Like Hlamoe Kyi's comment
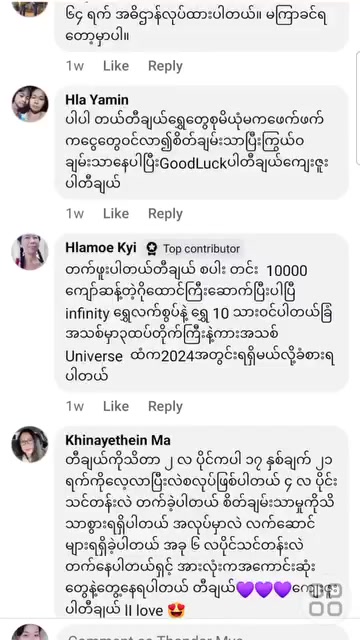Image resolution: width=360 pixels, height=640 pixels. [x=116, y=406]
